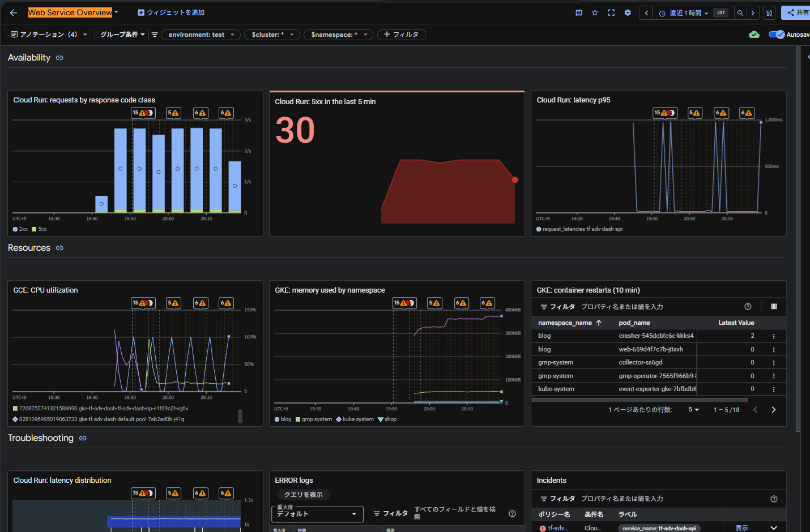The width and height of the screenshot is (810, 532).
Task: Shift time range forward
Action: click(x=753, y=13)
